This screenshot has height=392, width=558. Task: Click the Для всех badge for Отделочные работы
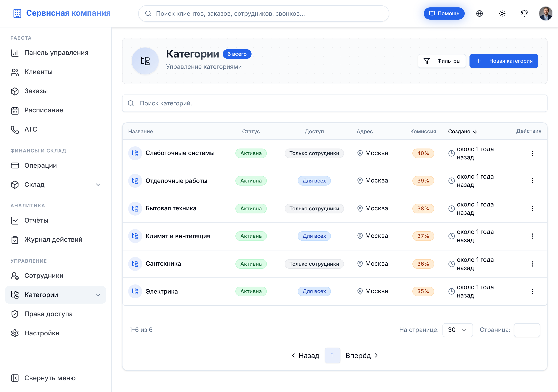click(314, 181)
